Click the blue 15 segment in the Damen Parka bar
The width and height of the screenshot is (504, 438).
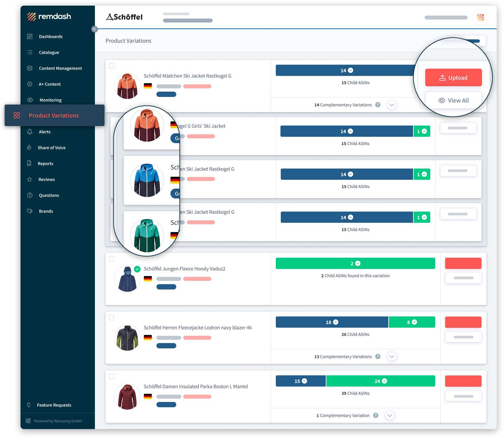[x=301, y=381]
